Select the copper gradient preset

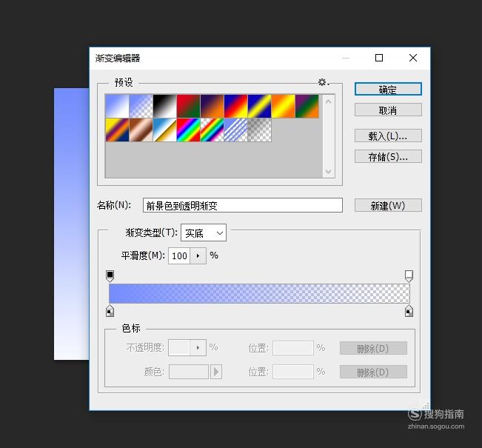pos(141,130)
